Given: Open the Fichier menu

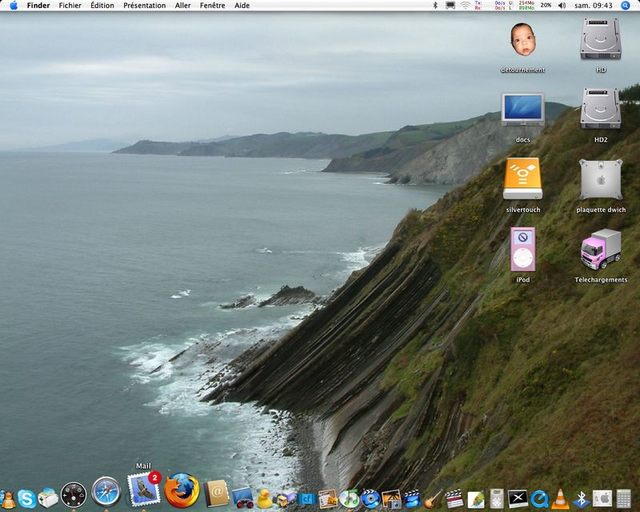Looking at the screenshot, I should (70, 6).
